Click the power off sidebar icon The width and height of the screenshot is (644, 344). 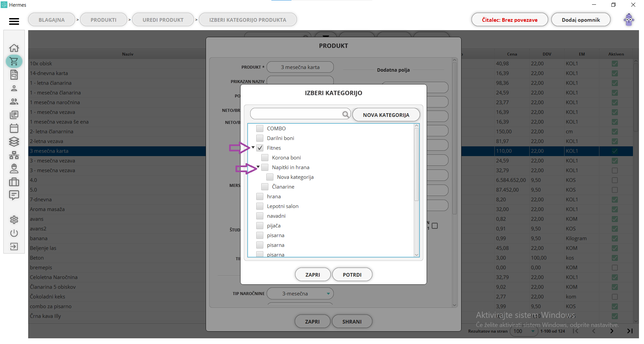(x=14, y=233)
